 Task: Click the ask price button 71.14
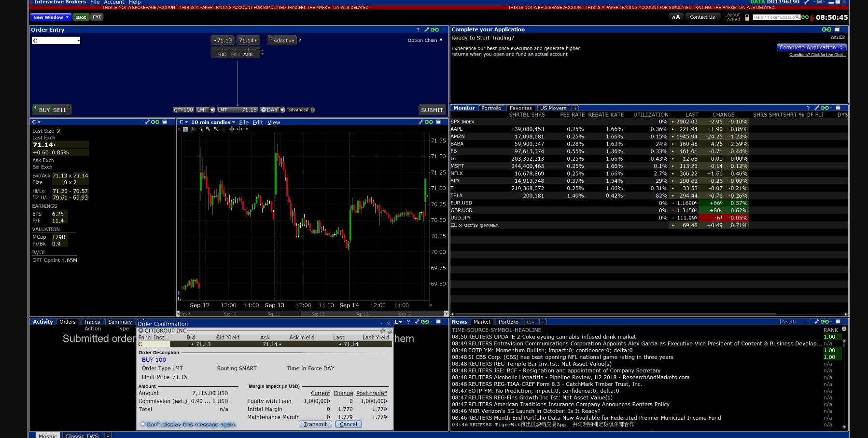tap(248, 41)
